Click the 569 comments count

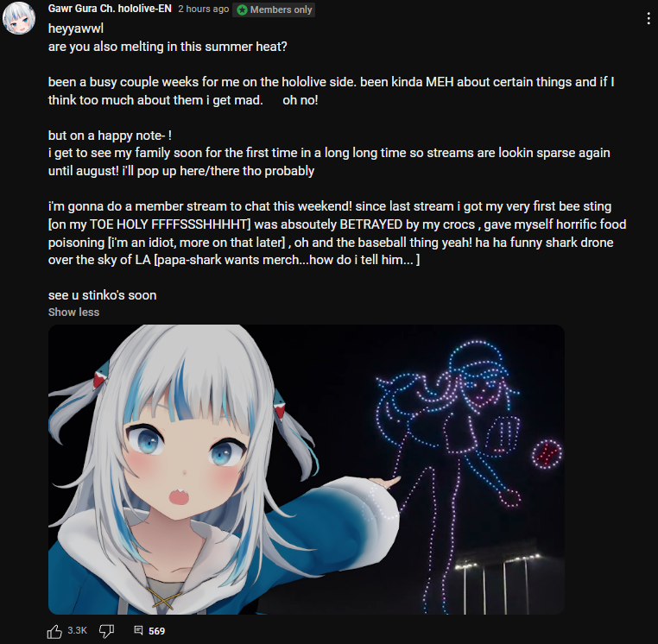pos(156,631)
